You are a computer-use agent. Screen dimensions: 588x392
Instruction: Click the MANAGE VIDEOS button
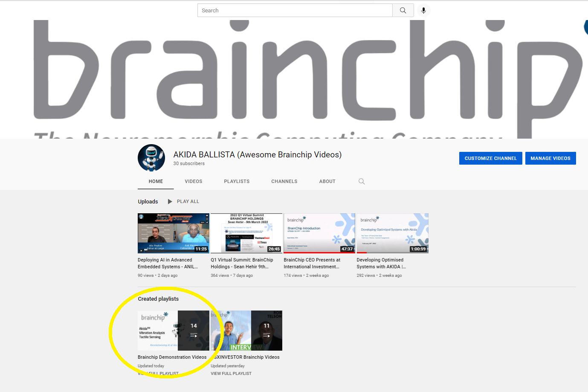pyautogui.click(x=550, y=158)
